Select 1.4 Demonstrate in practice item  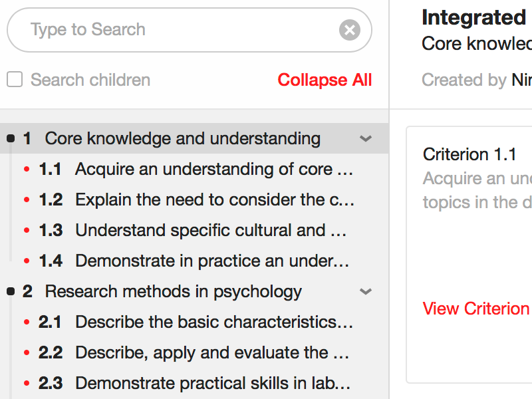click(x=211, y=261)
